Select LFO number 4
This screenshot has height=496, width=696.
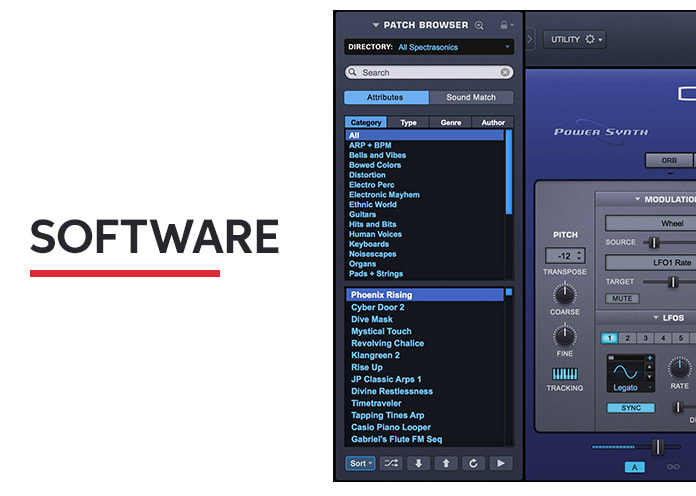663,338
